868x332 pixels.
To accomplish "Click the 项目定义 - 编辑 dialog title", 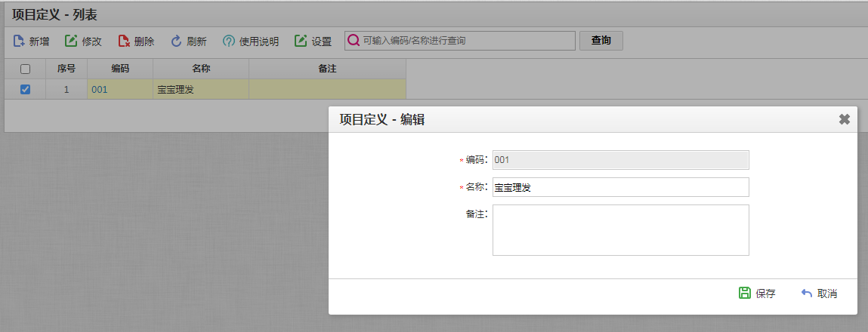I will click(382, 119).
